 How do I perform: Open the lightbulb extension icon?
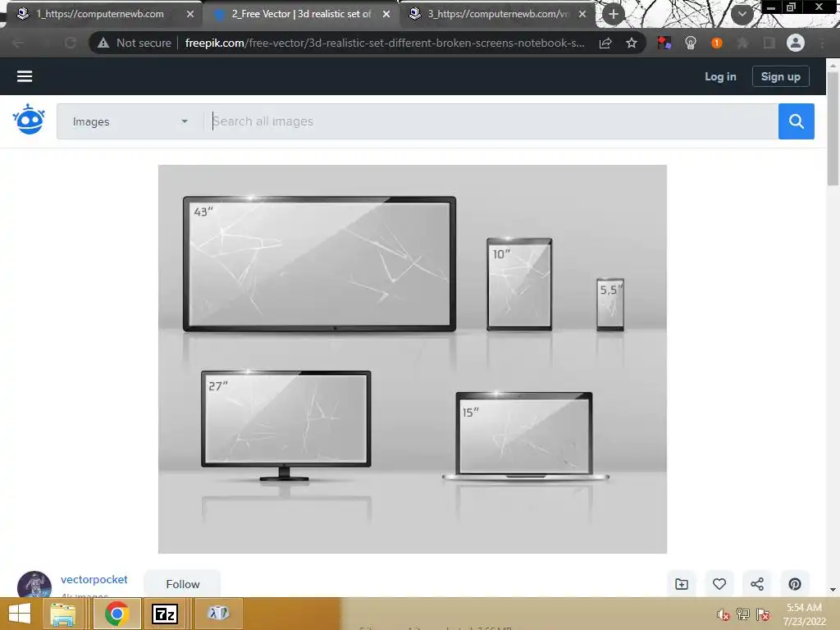pos(691,43)
